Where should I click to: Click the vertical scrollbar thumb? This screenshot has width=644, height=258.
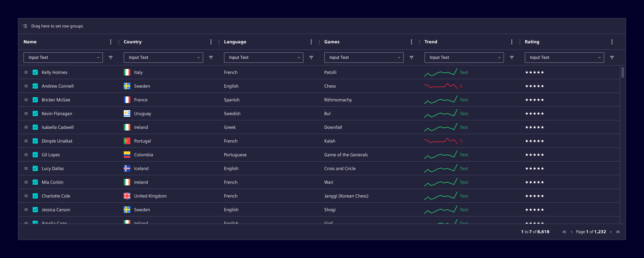(x=622, y=72)
